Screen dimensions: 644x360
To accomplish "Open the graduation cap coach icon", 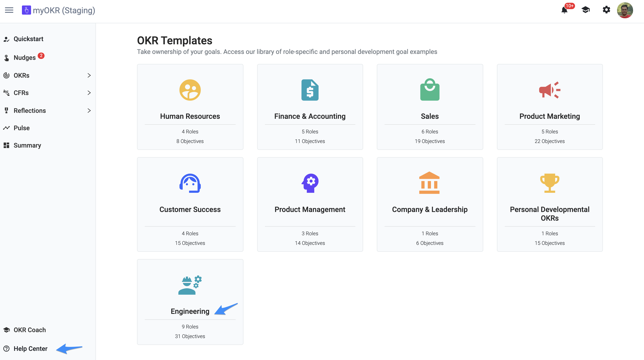I will 586,10.
